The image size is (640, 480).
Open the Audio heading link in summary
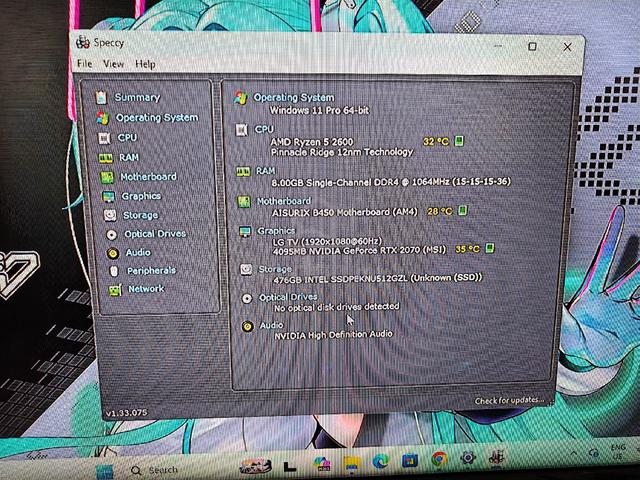coord(271,325)
